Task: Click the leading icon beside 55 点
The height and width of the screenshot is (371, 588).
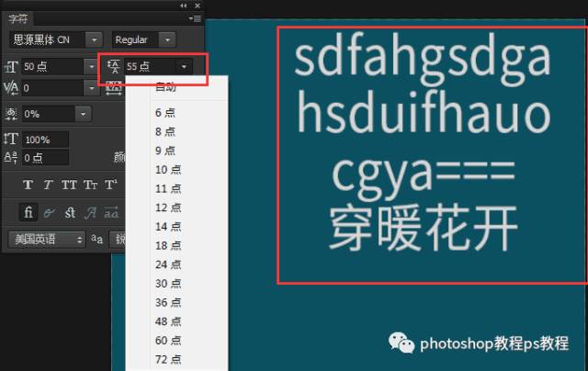Action: click(114, 66)
